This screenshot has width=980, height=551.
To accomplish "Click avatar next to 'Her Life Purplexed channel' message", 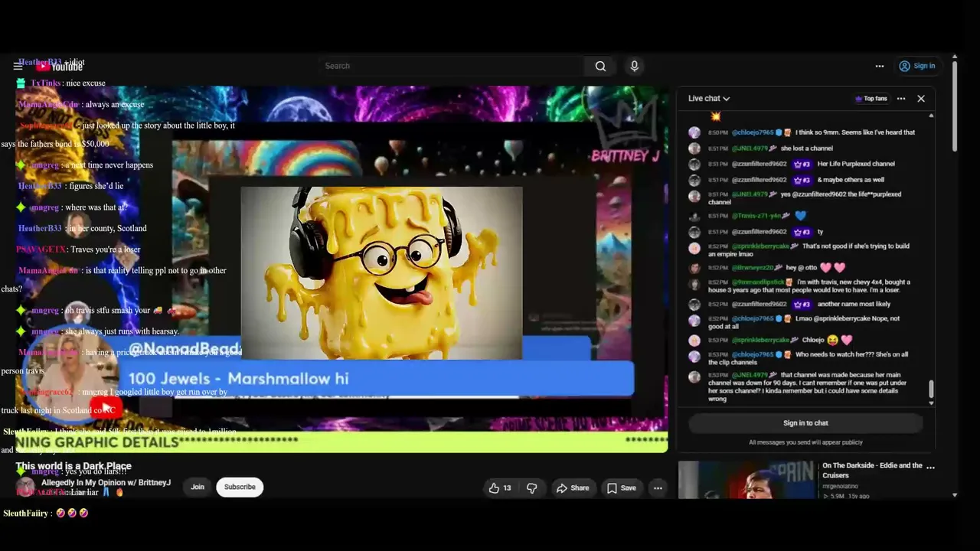I will click(x=694, y=164).
